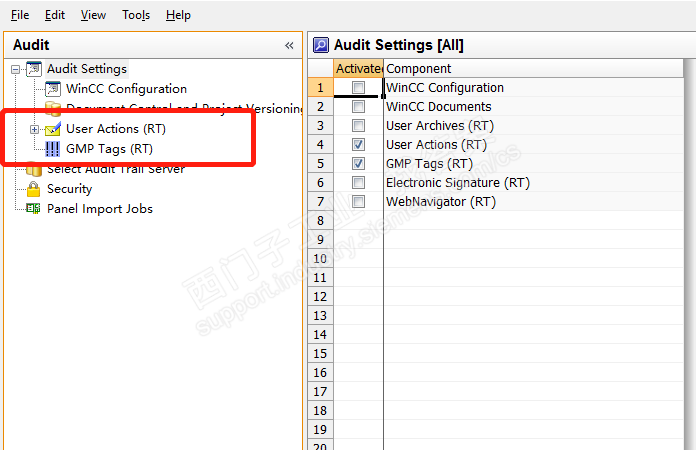Uncheck the User Actions (RT) checkbox
Image resolution: width=696 pixels, height=450 pixels.
click(x=358, y=145)
